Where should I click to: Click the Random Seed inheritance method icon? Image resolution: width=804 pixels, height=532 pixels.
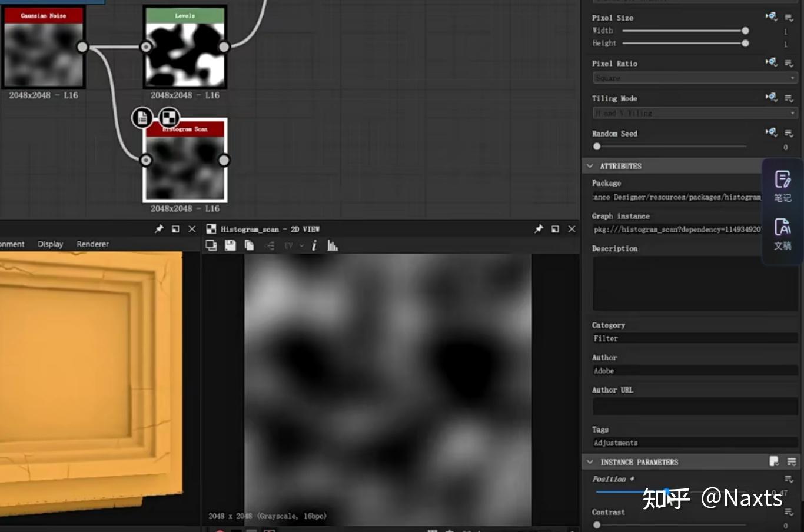(772, 132)
